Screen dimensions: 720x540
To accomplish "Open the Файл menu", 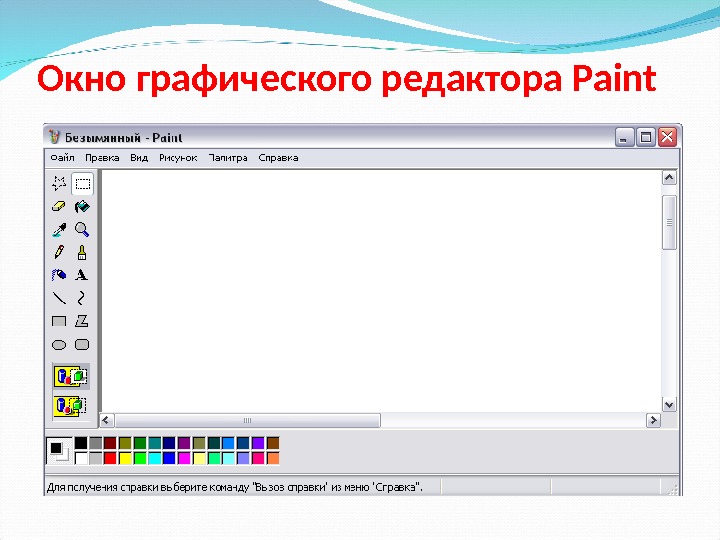I will (62, 158).
